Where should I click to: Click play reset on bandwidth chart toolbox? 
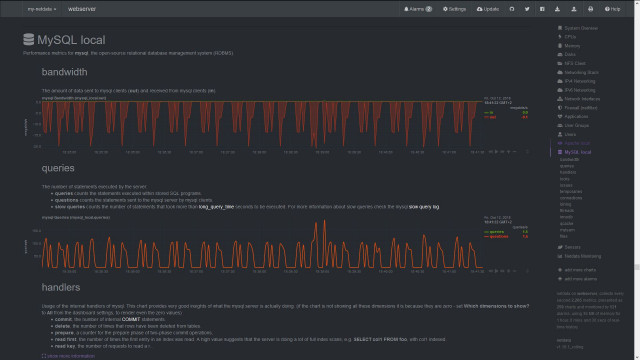(496, 152)
